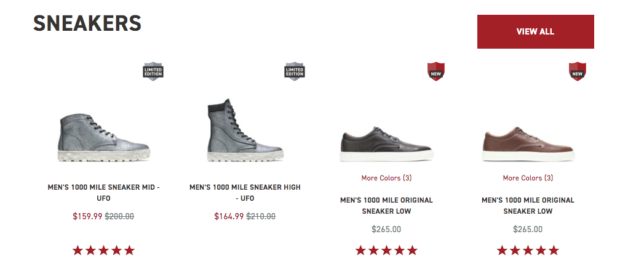Open Men's 1000 Mile Sneaker High - UFO link
This screenshot has height=271, width=644.
245,192
